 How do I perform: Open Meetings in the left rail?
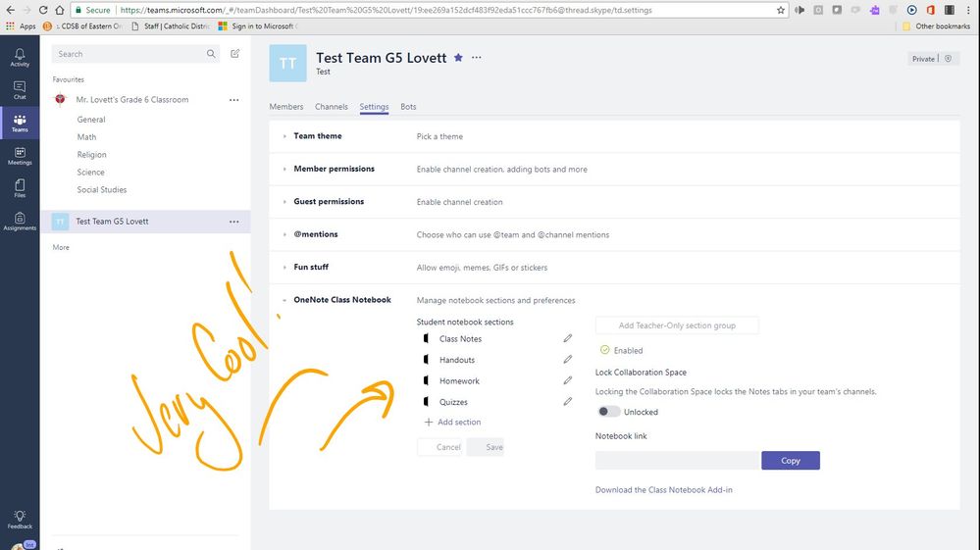[20, 156]
